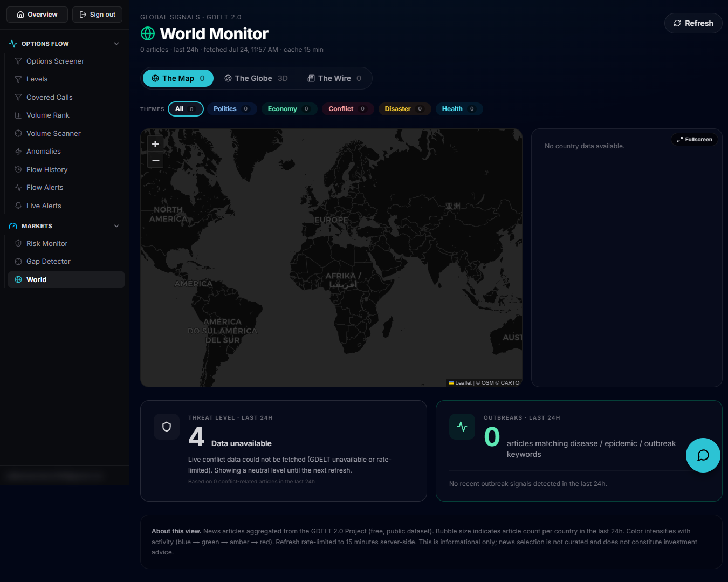
Task: Go to Risk Monitor
Action: [66, 244]
